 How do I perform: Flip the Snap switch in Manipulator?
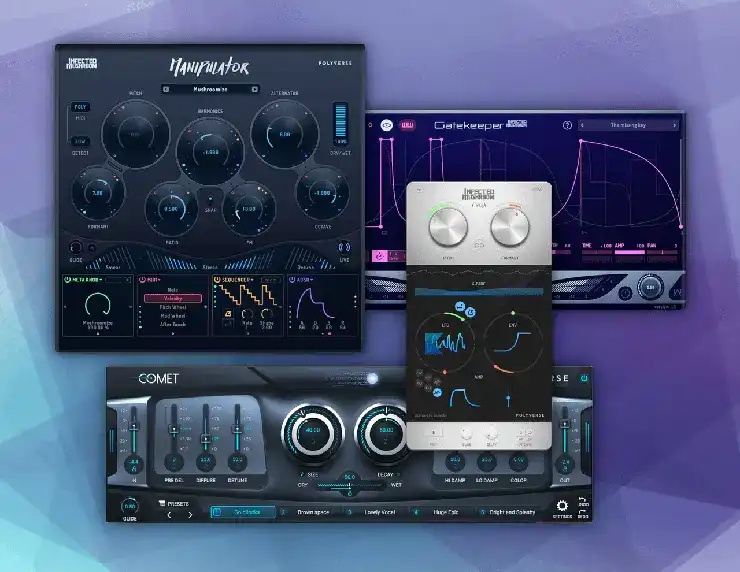210,198
